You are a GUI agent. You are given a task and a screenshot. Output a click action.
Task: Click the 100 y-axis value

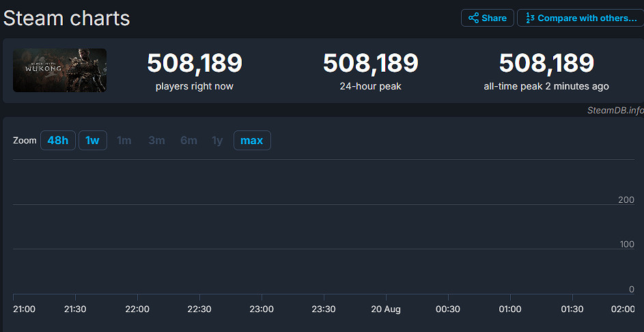pyautogui.click(x=627, y=245)
